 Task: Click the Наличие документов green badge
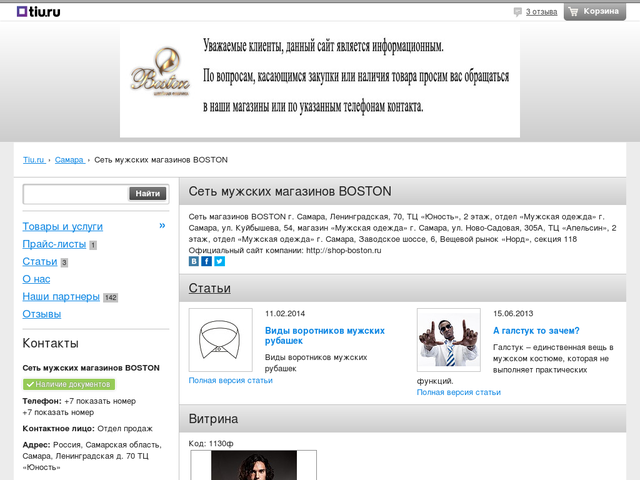click(x=69, y=384)
